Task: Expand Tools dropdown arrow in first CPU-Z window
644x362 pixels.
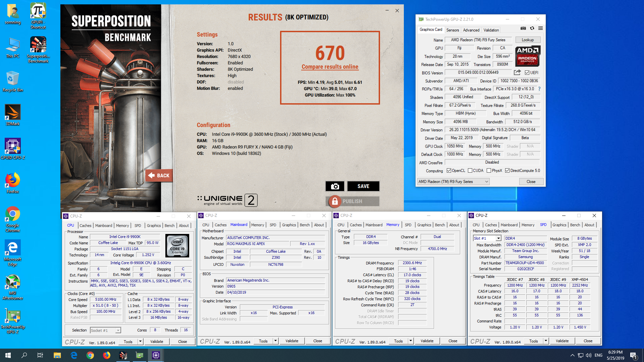Action: coord(140,342)
